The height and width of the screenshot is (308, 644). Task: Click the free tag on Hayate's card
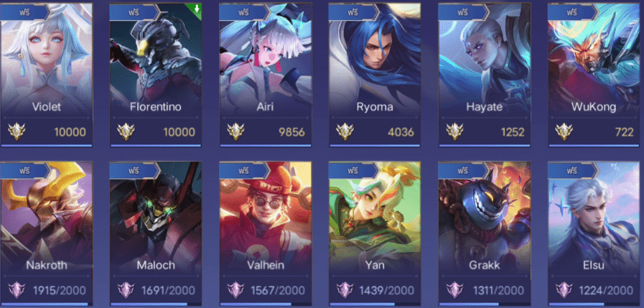463,12
